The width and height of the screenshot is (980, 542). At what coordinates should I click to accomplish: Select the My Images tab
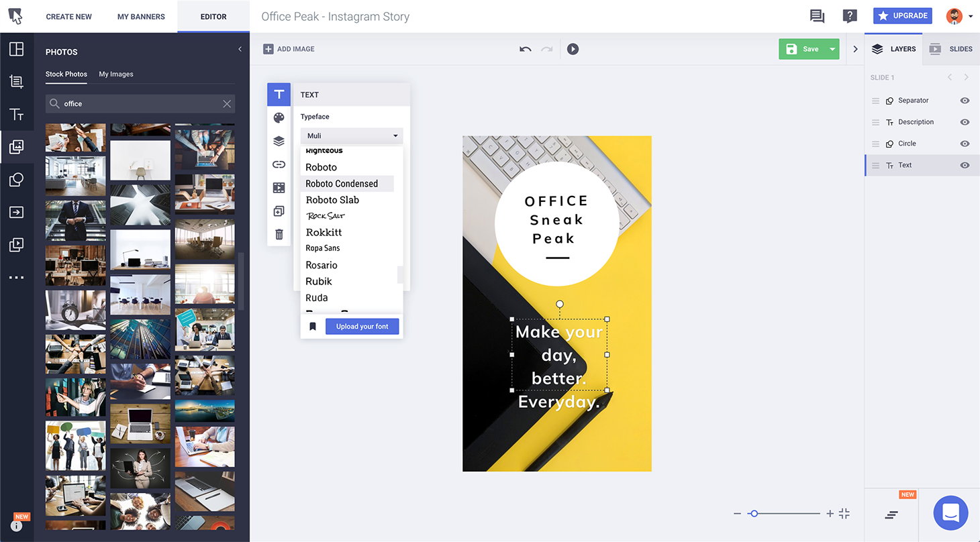[116, 74]
